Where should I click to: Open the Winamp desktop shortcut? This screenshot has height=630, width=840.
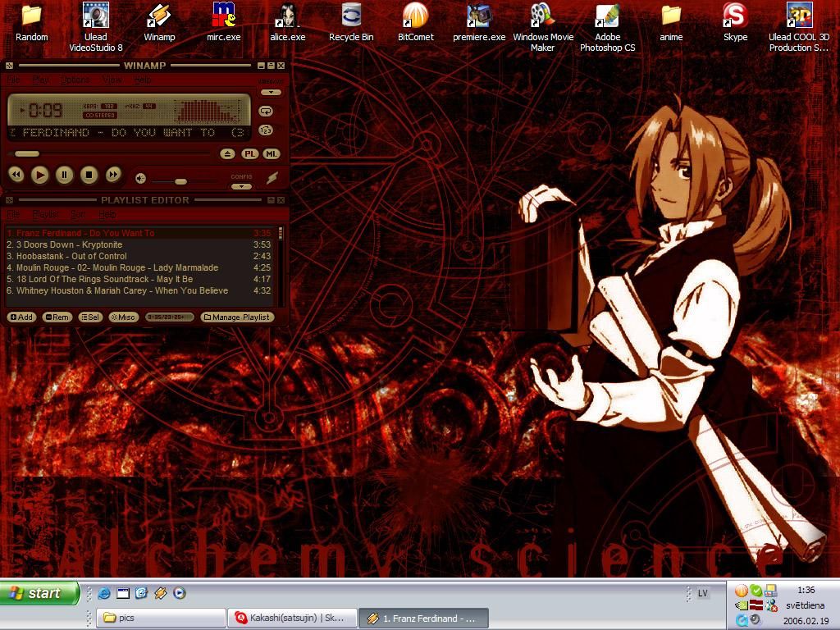159,24
